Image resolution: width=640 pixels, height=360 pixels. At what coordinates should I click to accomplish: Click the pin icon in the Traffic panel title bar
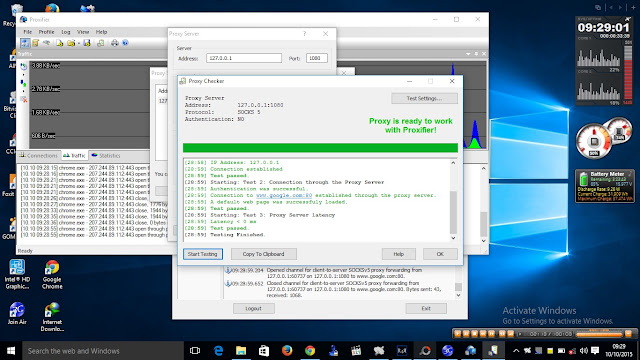(x=476, y=54)
